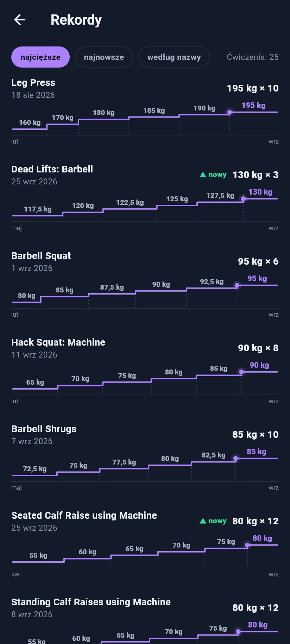
Task: Click the 85 kg Barbell Shrugs marker
Action: coord(236,459)
